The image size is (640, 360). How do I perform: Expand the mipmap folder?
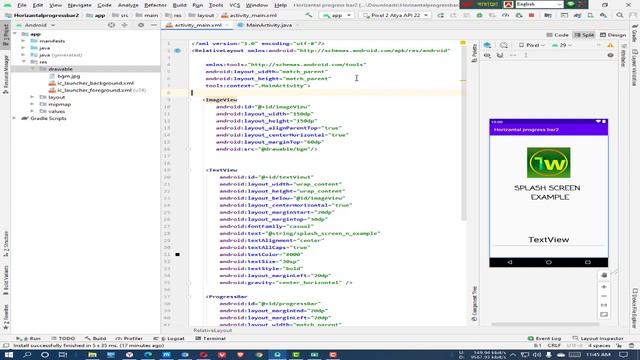(33, 104)
